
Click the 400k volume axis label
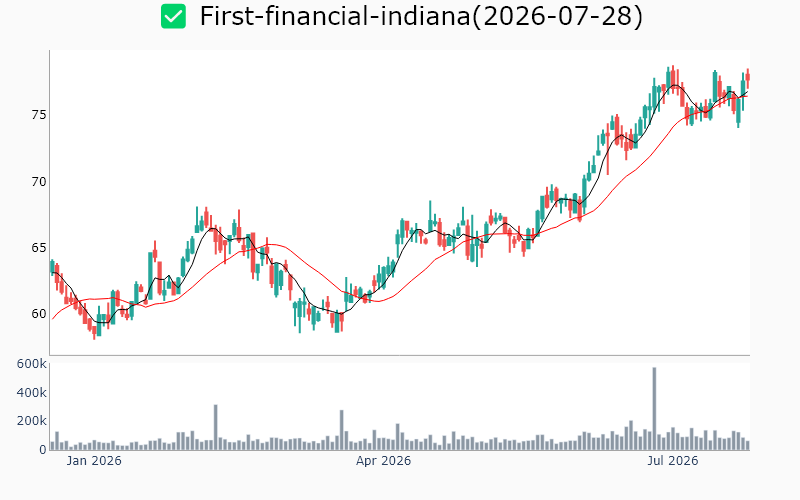coord(32,392)
